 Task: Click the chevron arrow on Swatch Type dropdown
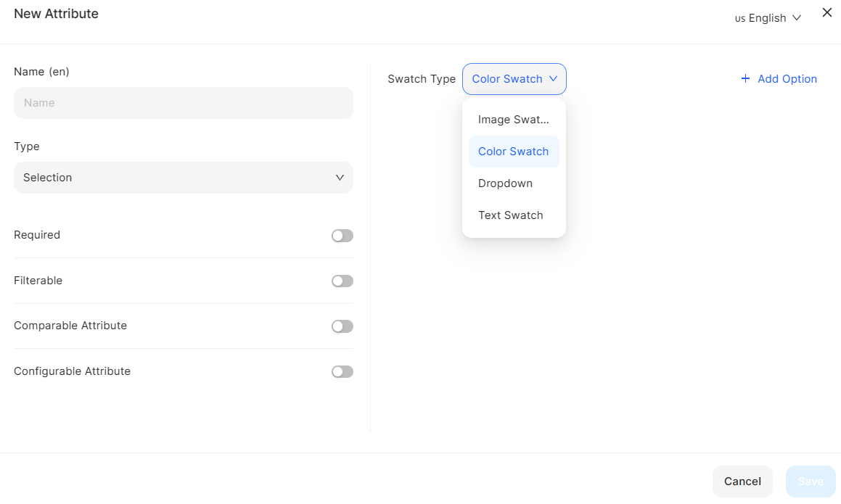click(554, 79)
